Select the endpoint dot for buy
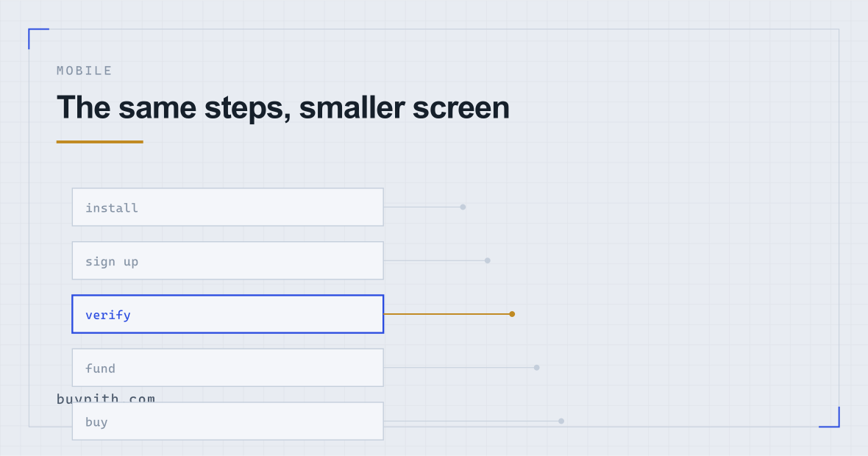Viewport: 868px width, 456px height. pos(561,421)
